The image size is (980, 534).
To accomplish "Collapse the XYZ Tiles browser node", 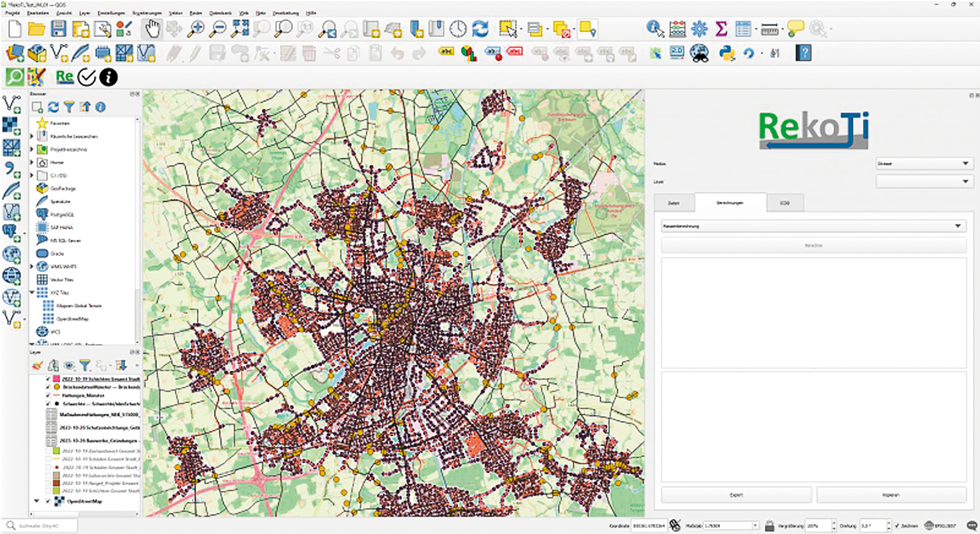I will 32,292.
